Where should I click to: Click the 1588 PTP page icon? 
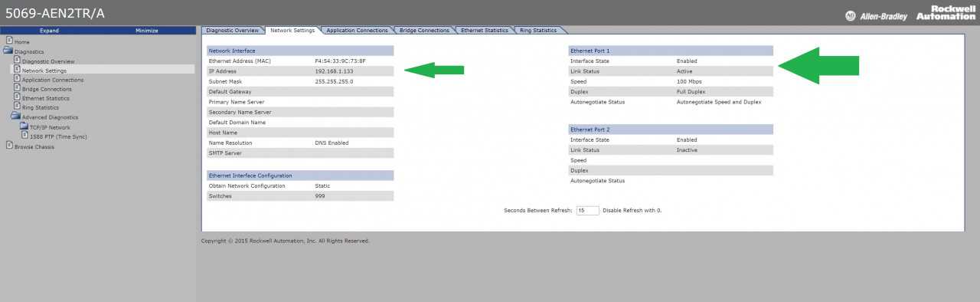pos(24,136)
